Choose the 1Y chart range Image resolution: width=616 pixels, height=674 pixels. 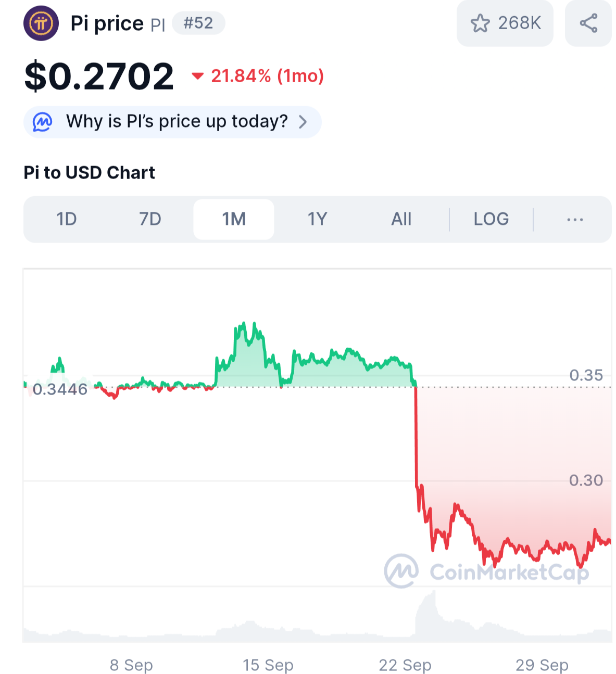[317, 219]
